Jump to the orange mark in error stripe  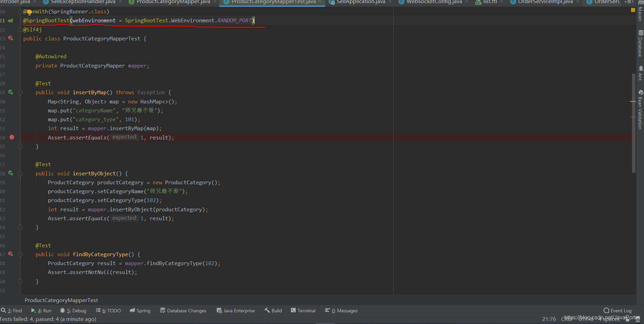coord(633,117)
